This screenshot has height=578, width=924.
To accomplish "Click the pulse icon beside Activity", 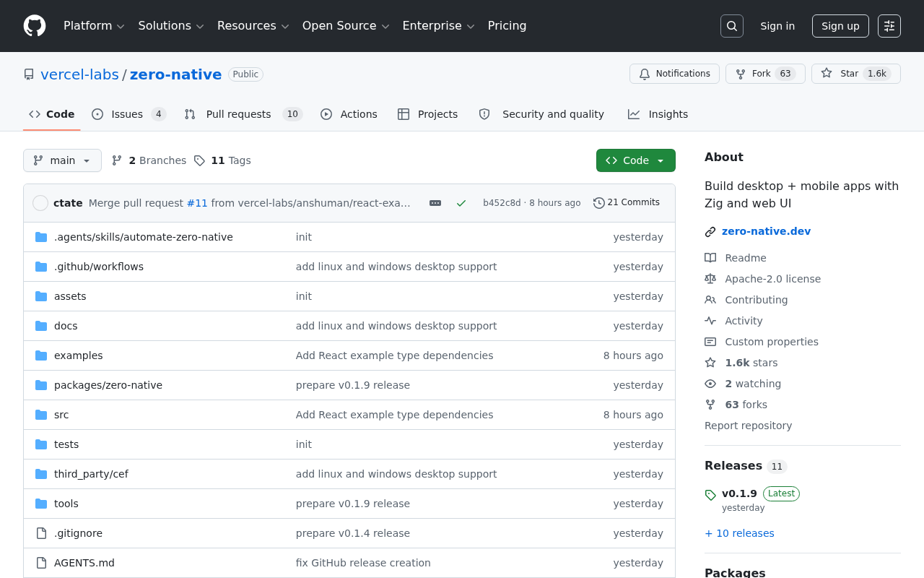I will (710, 321).
